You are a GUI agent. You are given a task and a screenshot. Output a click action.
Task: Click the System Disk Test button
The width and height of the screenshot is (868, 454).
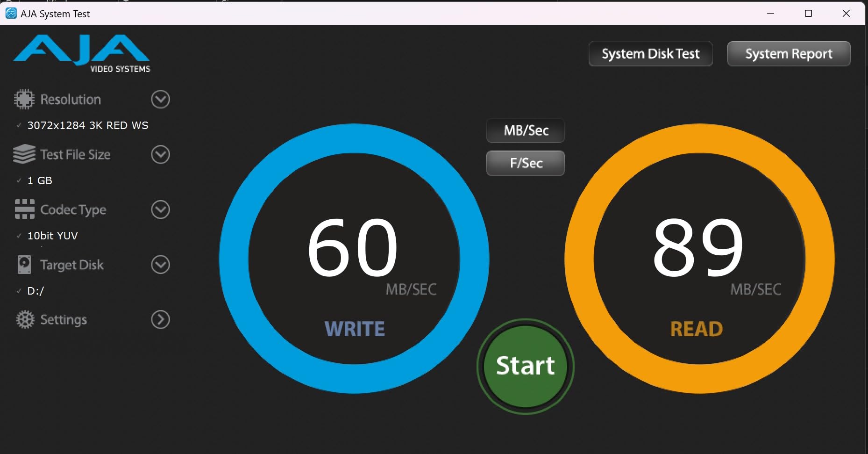click(650, 54)
